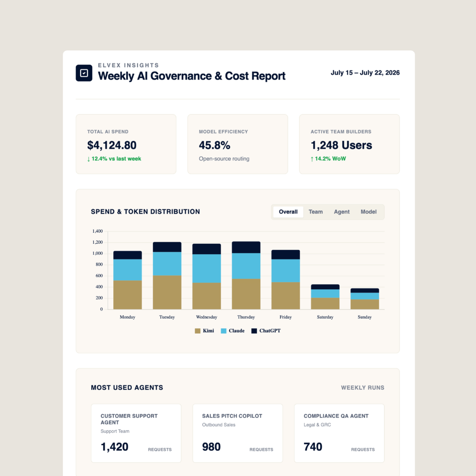Viewport: 476px width, 476px height.
Task: Click the Saturday stacked bar
Action: pos(325,297)
